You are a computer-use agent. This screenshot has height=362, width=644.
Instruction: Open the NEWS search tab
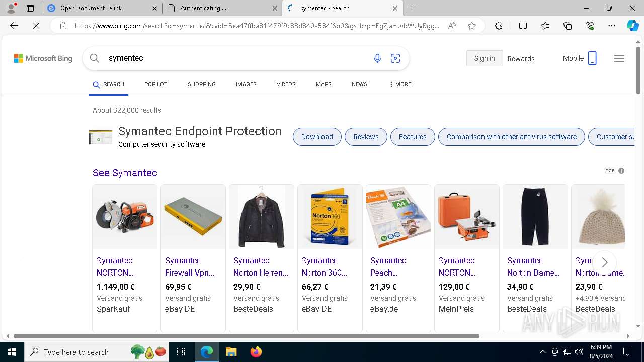point(359,84)
